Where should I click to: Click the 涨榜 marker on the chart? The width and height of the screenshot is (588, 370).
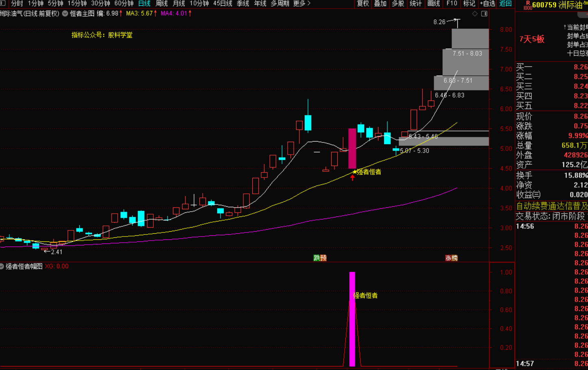(x=451, y=258)
